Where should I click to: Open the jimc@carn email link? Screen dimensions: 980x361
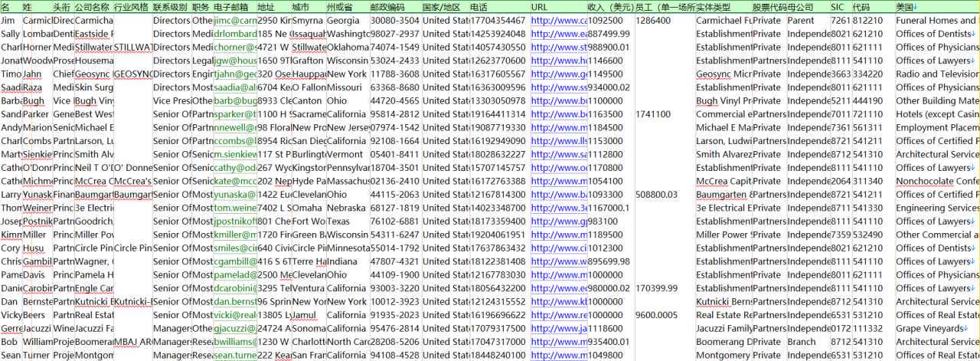pos(235,21)
